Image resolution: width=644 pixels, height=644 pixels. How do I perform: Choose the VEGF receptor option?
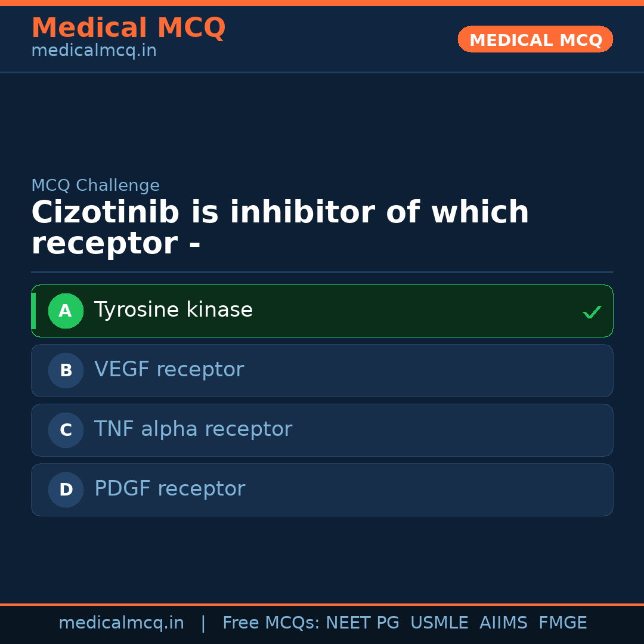coord(169,370)
